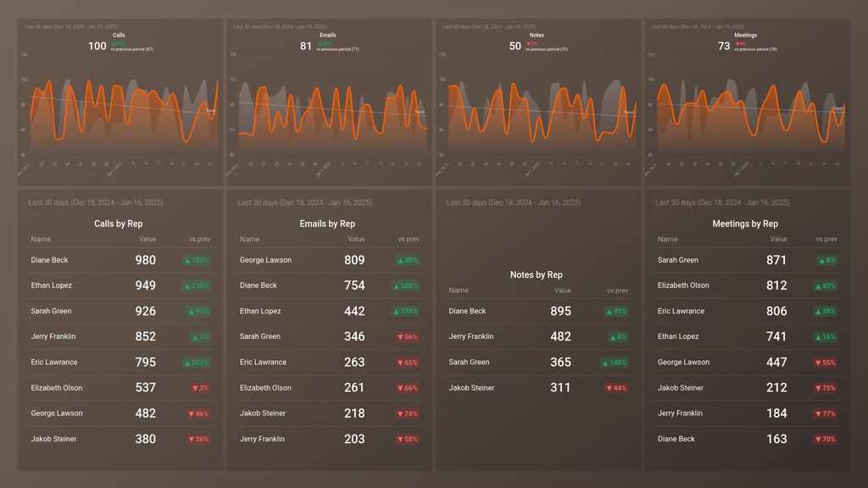
Task: Click the value 895 in Notes table
Action: [x=561, y=311]
